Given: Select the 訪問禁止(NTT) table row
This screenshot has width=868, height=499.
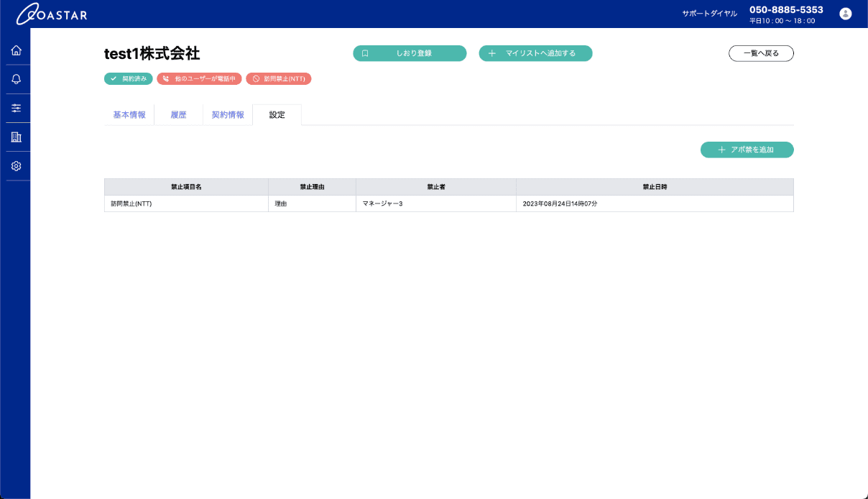Looking at the screenshot, I should coord(448,203).
